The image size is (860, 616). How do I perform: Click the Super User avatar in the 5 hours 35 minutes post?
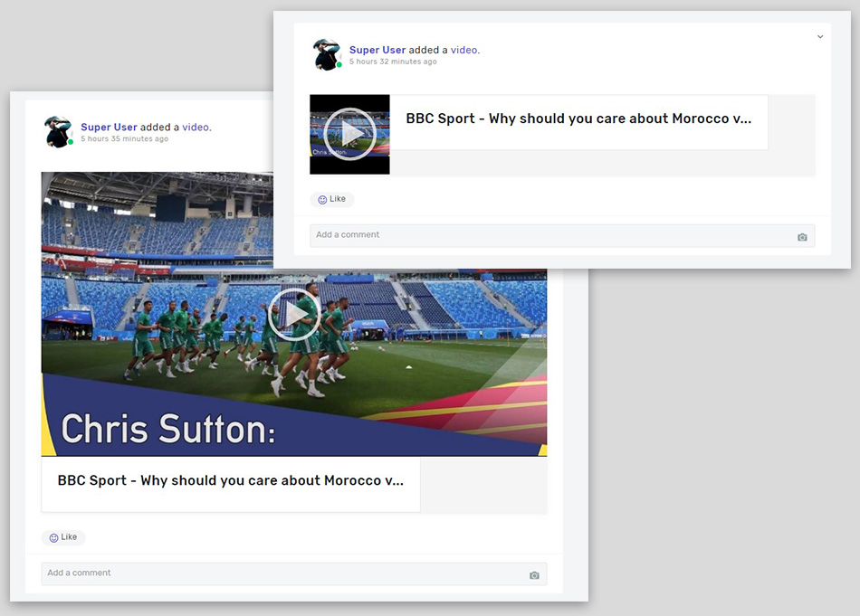(59, 131)
